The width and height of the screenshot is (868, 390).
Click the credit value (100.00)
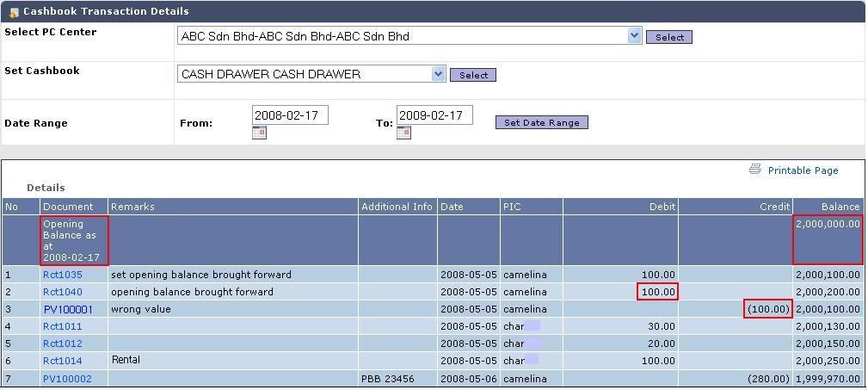click(768, 309)
